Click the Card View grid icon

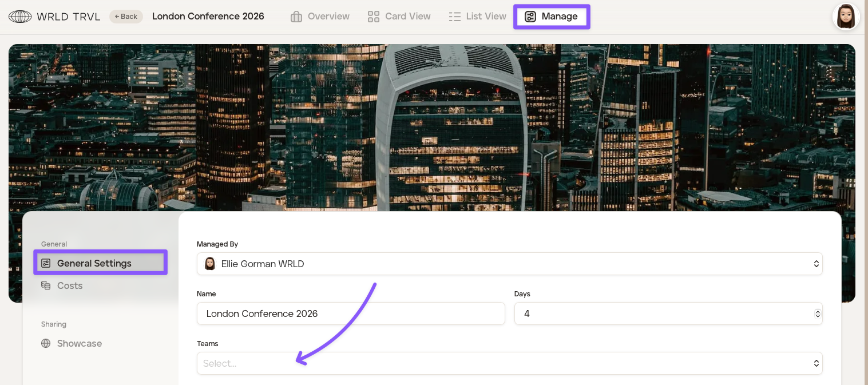click(x=374, y=17)
